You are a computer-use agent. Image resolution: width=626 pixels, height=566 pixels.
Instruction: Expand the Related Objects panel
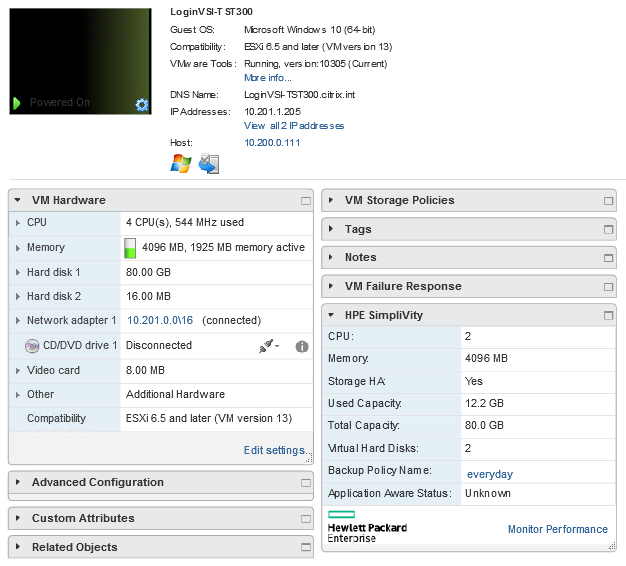tap(18, 548)
